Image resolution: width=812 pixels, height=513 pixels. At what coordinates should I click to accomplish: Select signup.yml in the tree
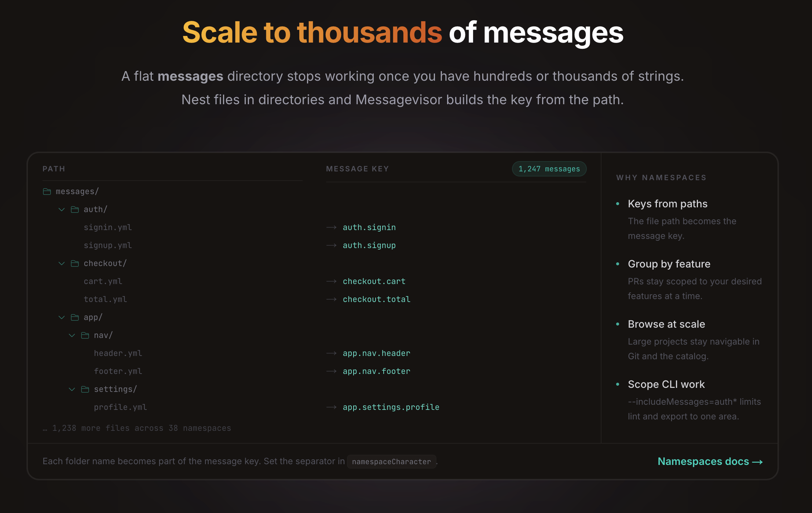click(x=108, y=245)
